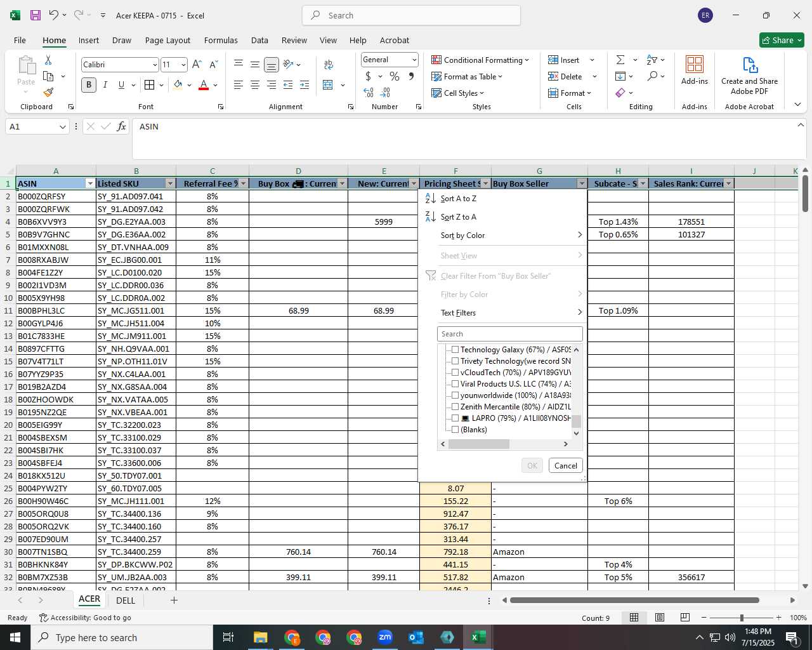This screenshot has height=650, width=812.
Task: Open Buy Box Seller filter dropdown
Action: (582, 183)
